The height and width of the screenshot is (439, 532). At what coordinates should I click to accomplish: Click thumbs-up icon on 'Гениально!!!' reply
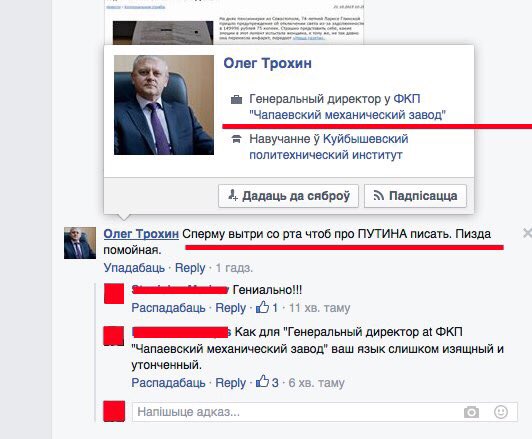tap(262, 307)
